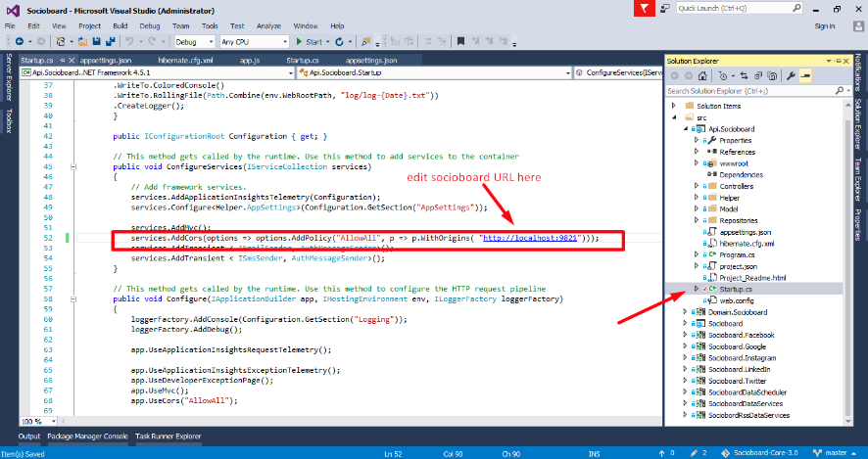Open the Find in Files toolbar icon

pos(365,41)
